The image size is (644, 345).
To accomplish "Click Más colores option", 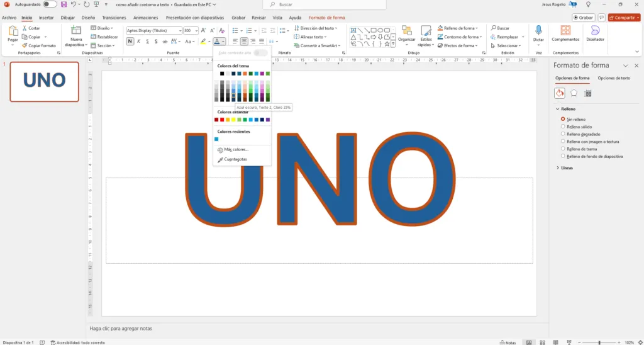I will pyautogui.click(x=233, y=150).
